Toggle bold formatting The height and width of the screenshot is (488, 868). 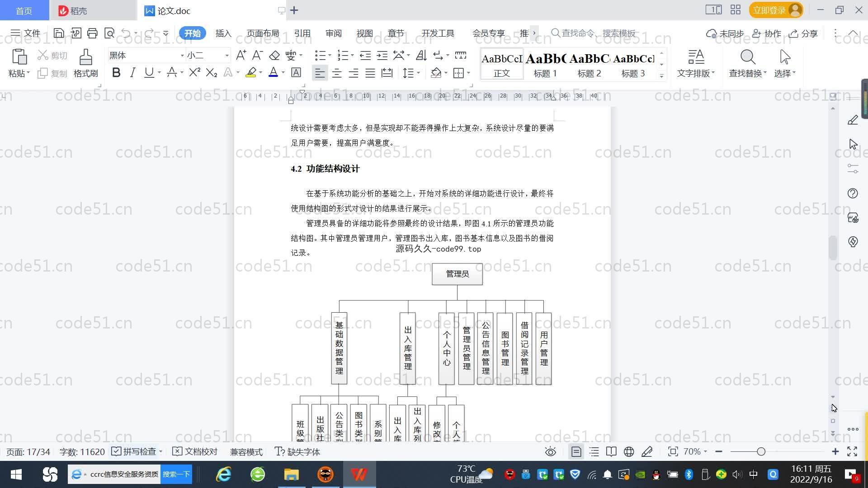coord(116,73)
